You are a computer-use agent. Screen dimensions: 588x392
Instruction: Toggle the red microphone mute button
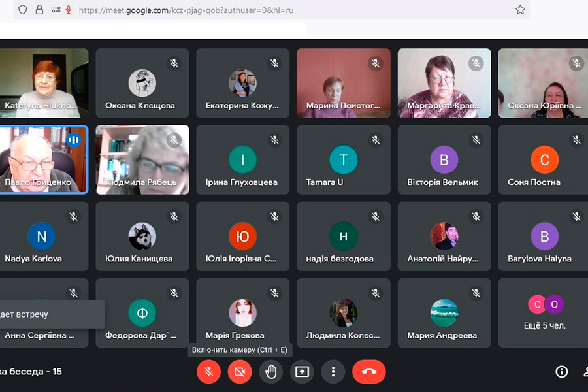[208, 371]
